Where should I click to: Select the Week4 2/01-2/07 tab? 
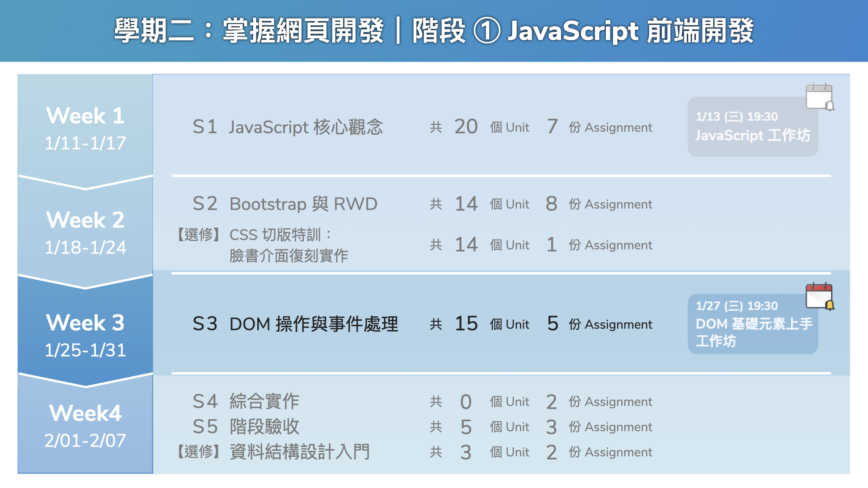(85, 426)
